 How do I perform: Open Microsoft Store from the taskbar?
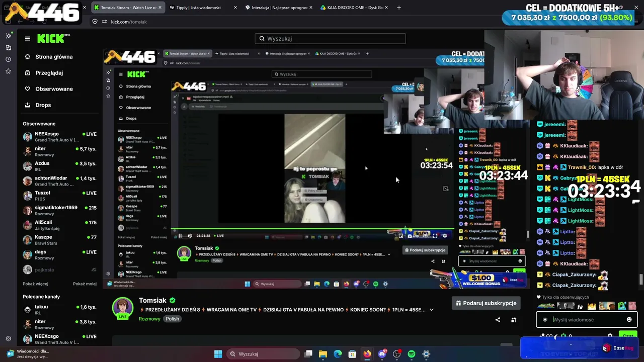coord(353,354)
